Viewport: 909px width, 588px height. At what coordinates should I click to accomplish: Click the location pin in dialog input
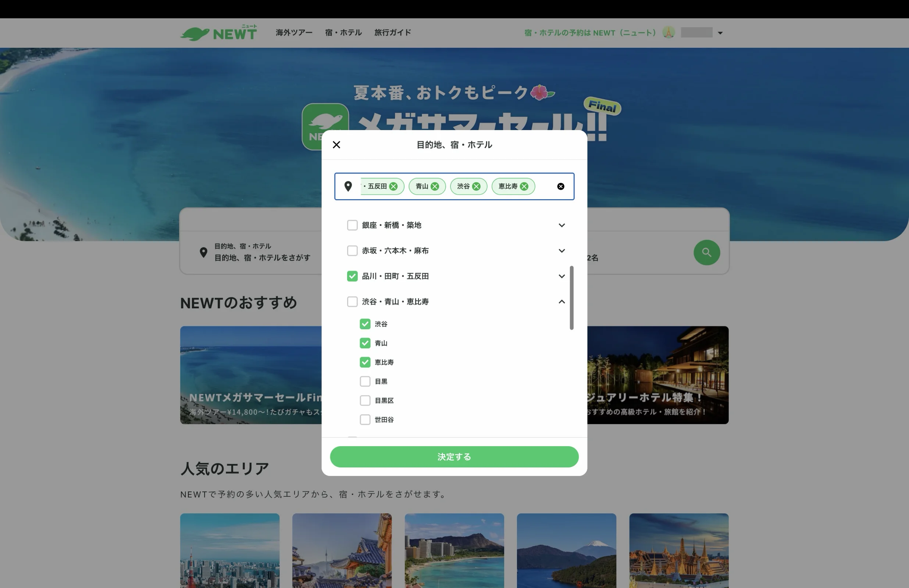coord(348,186)
